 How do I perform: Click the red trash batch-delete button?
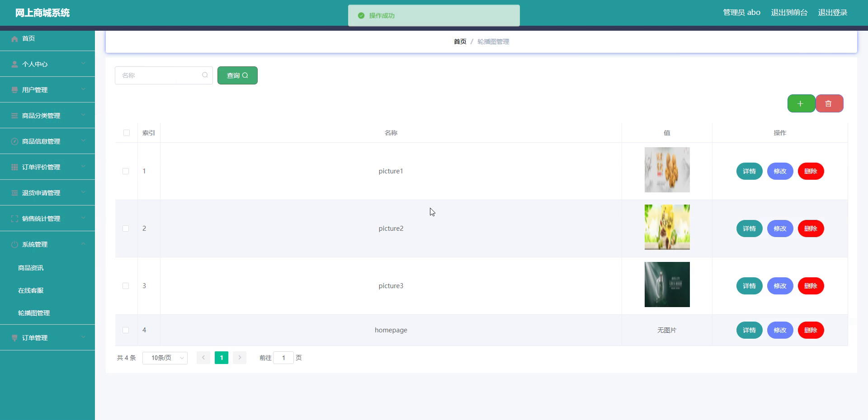[x=829, y=103]
